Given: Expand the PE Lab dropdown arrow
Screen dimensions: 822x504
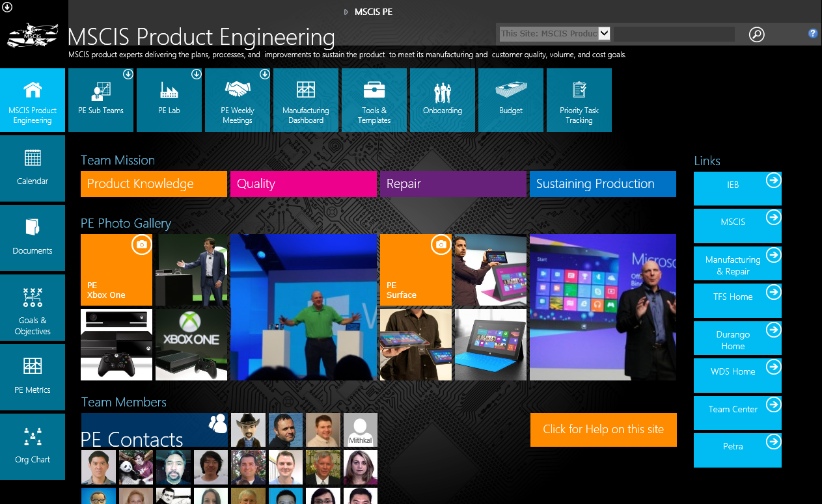Looking at the screenshot, I should click(x=197, y=74).
